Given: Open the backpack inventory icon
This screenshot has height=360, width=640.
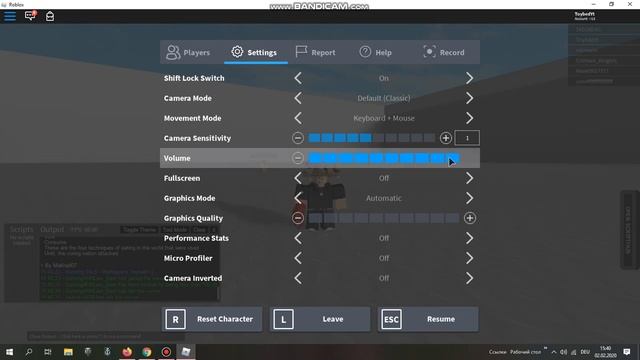Looking at the screenshot, I should point(50,16).
